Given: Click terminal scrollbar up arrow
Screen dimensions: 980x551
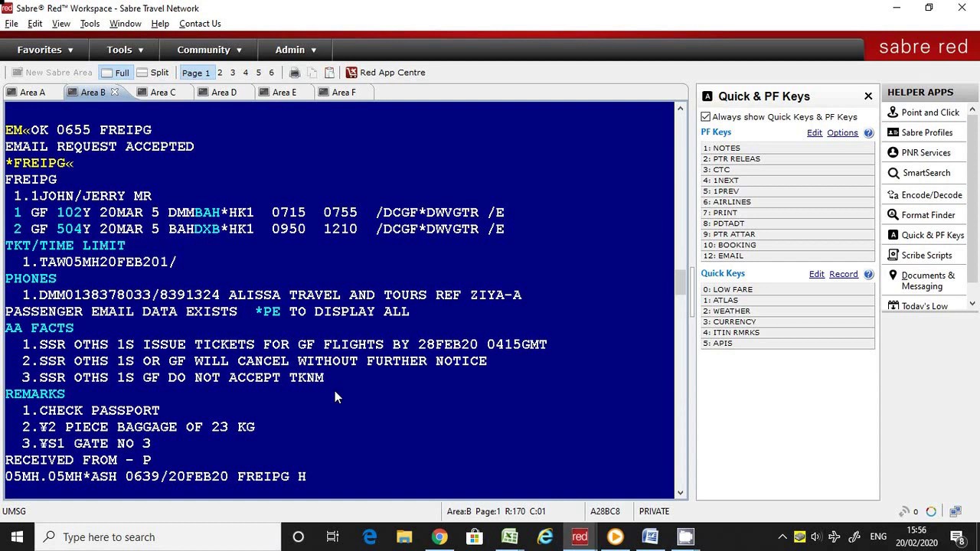Looking at the screenshot, I should pos(680,109).
